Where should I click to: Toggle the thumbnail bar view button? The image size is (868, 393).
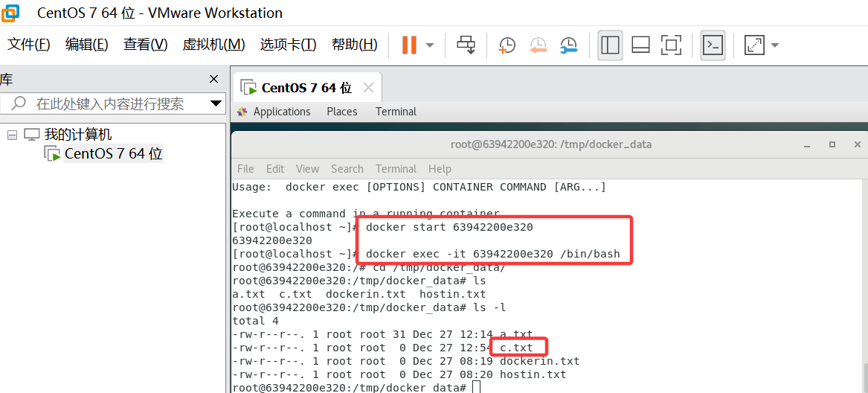(x=640, y=45)
